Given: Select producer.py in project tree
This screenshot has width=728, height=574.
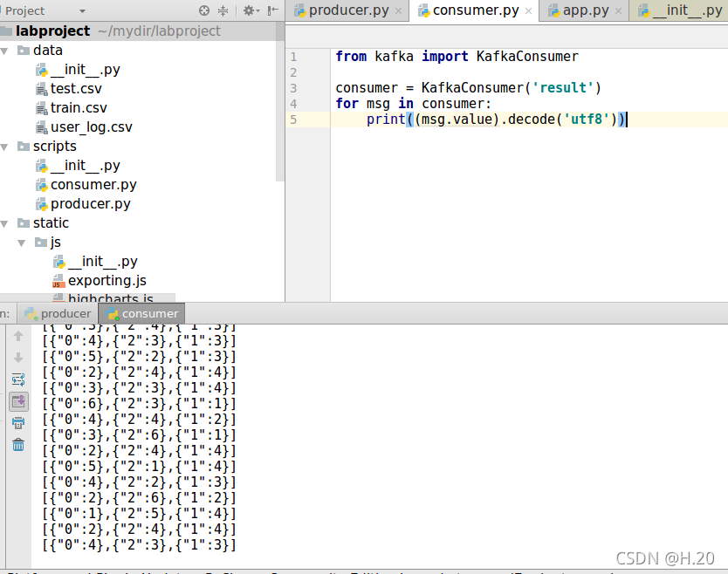Looking at the screenshot, I should pos(90,204).
